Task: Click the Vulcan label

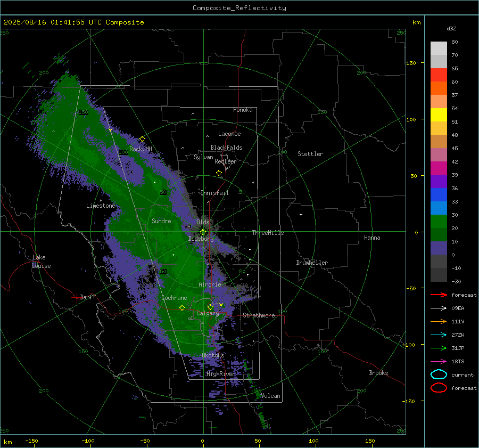Action: (x=271, y=396)
